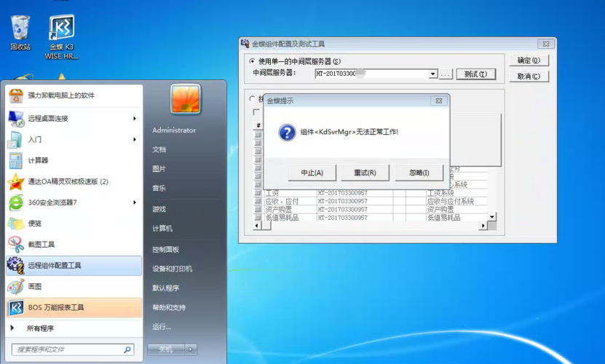Launch BOS 万能报表工具
605x364 pixels.
tap(74, 308)
